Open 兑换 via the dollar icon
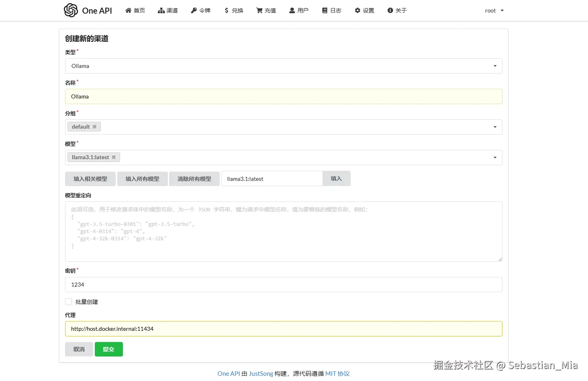 (x=226, y=10)
